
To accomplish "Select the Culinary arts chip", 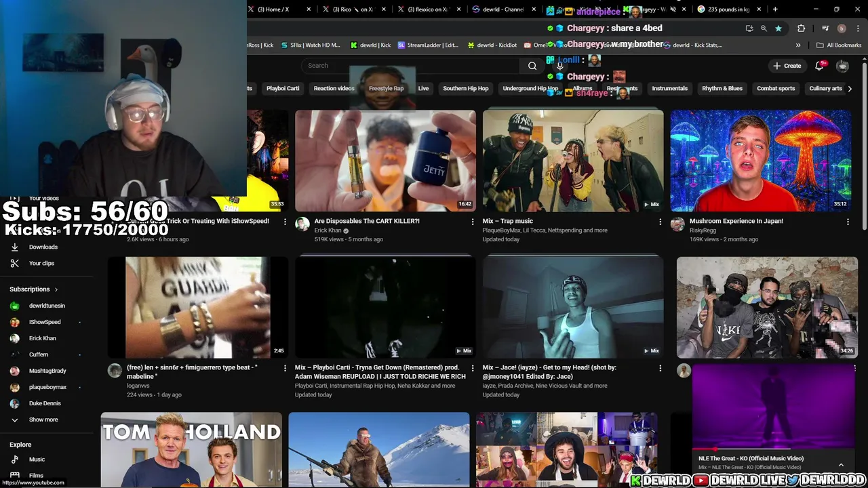I will [x=825, y=88].
